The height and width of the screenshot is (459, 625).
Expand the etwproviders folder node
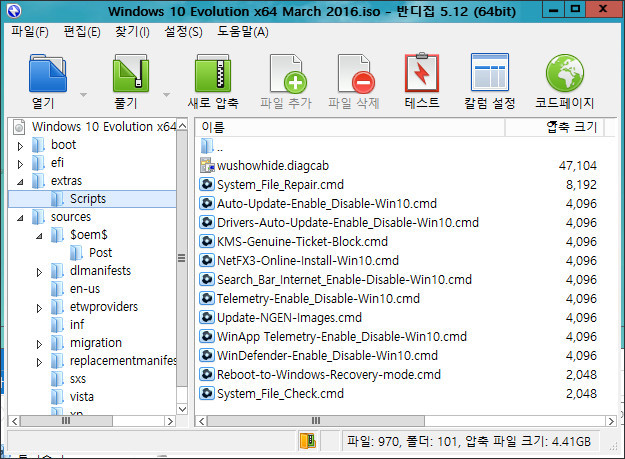coord(39,308)
